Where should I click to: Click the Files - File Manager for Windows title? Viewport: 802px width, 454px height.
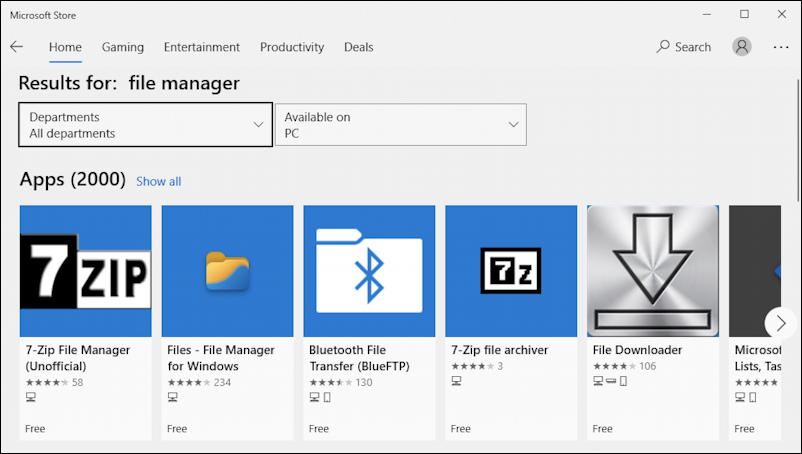tap(221, 357)
